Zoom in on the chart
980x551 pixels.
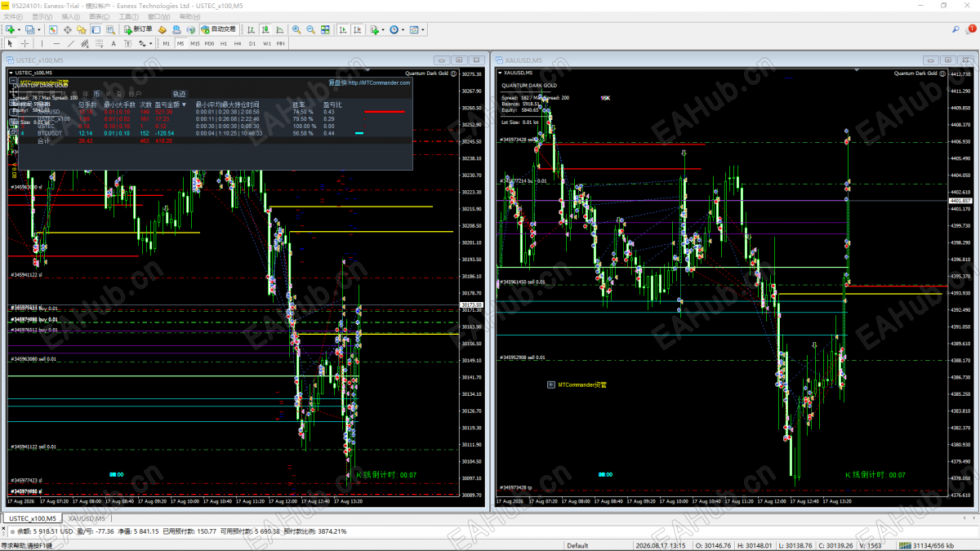[x=296, y=29]
